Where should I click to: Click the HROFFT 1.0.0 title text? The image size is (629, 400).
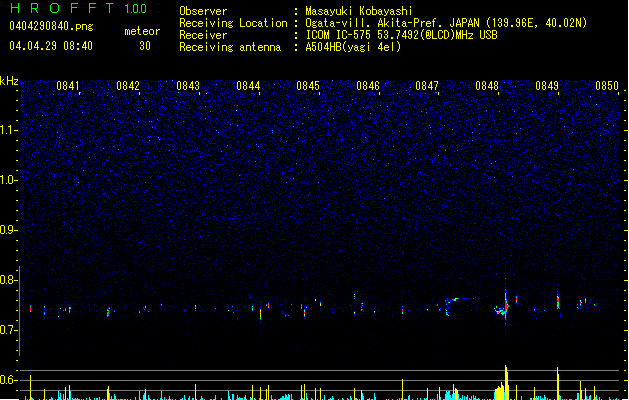tap(78, 8)
